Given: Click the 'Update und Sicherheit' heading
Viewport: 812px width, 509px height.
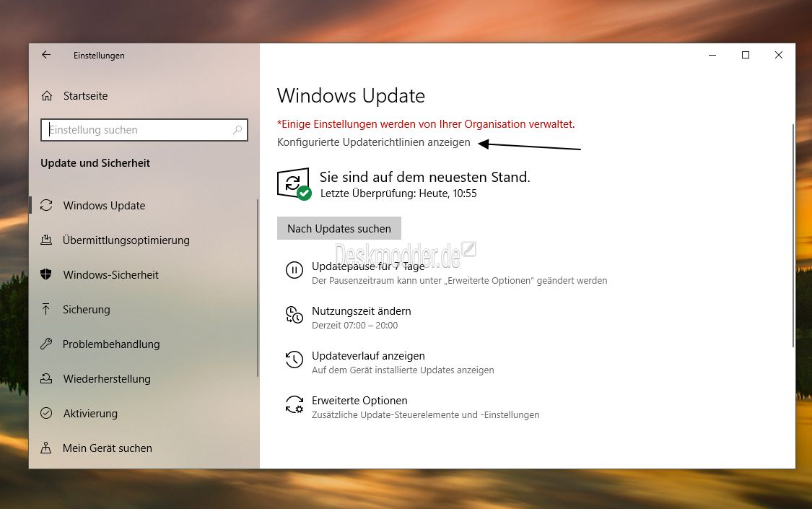Looking at the screenshot, I should point(95,163).
